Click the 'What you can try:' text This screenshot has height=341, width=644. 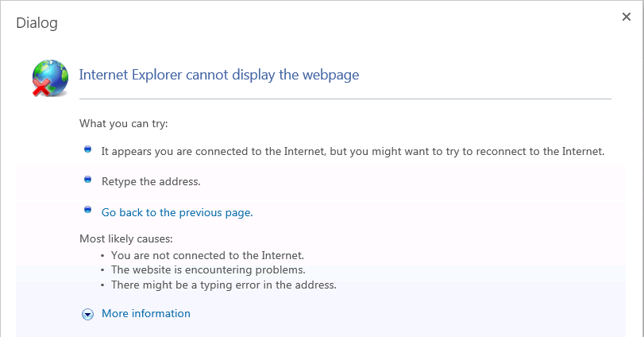coord(124,123)
